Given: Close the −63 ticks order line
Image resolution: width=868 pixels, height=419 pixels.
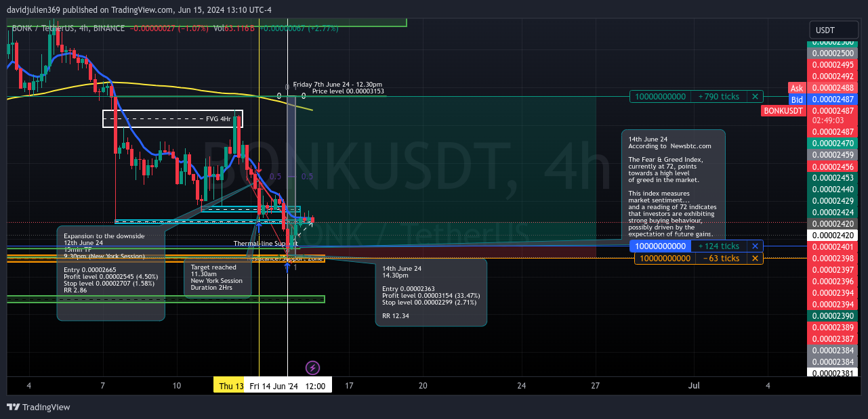Looking at the screenshot, I should (755, 259).
